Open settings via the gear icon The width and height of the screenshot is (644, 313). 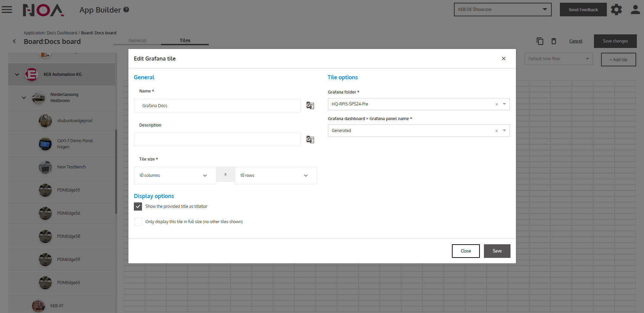click(x=616, y=10)
